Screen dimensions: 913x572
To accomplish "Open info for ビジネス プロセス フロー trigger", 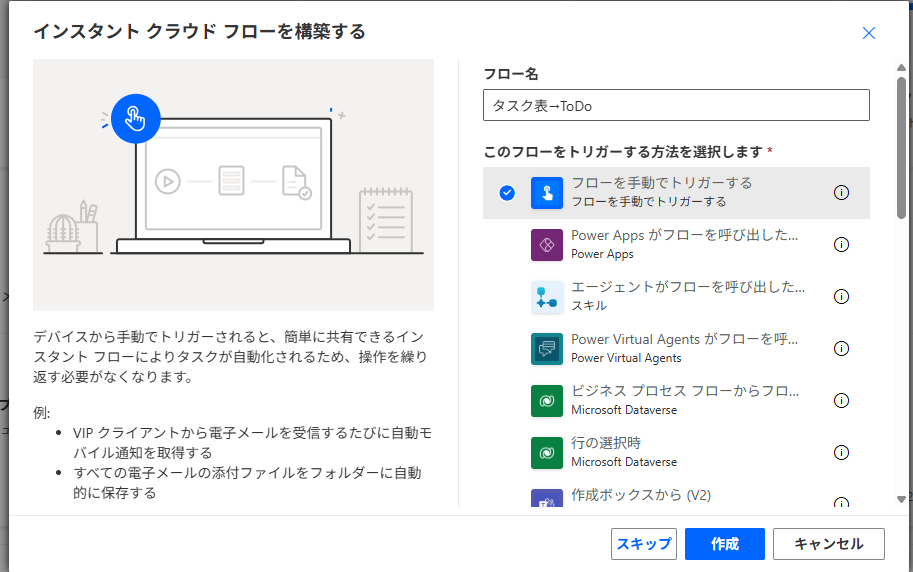I will click(x=841, y=400).
